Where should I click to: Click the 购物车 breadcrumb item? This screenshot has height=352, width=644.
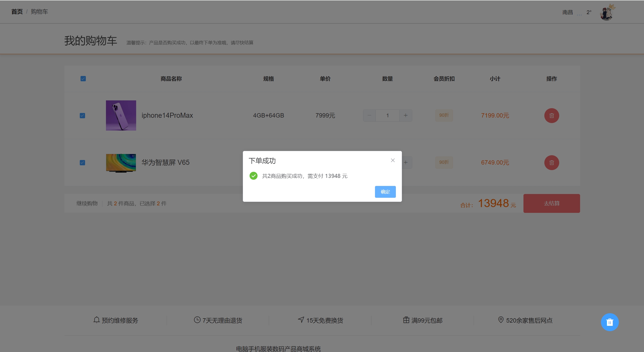point(39,12)
